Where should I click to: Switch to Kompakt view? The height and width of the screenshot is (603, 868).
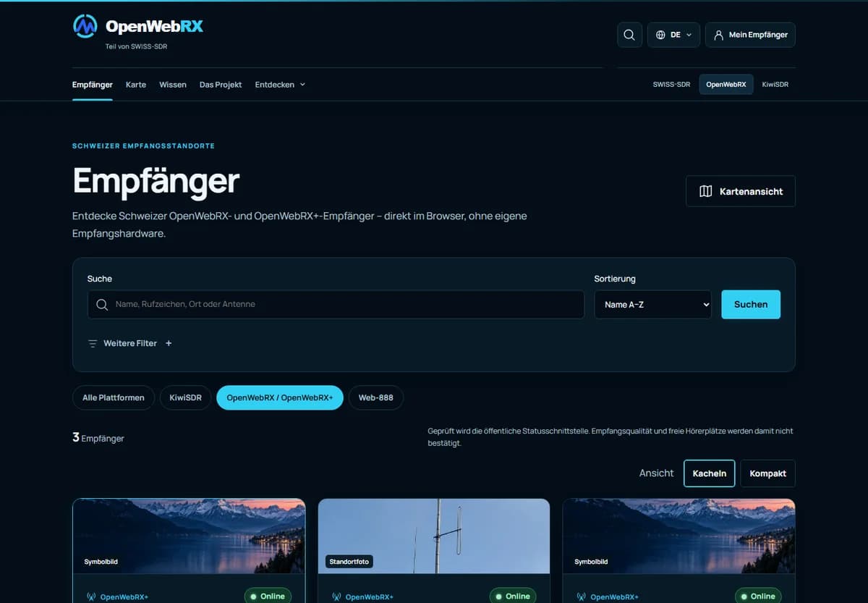click(x=768, y=473)
